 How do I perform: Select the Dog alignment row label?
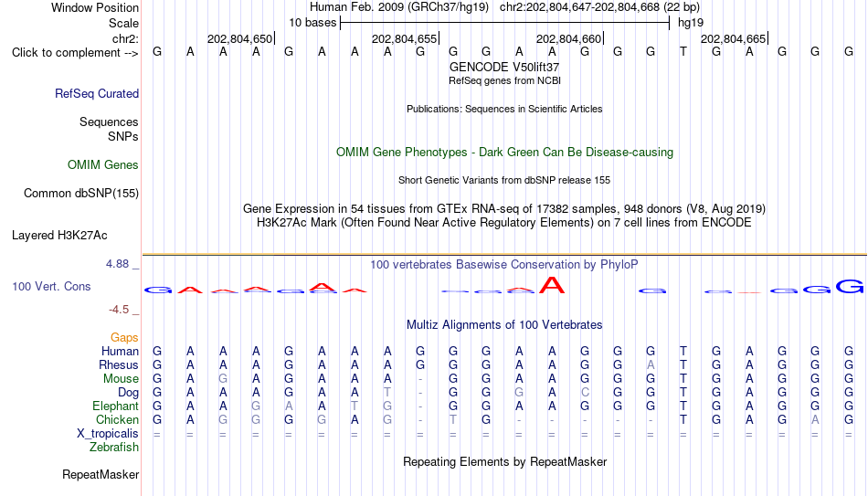pos(129,393)
